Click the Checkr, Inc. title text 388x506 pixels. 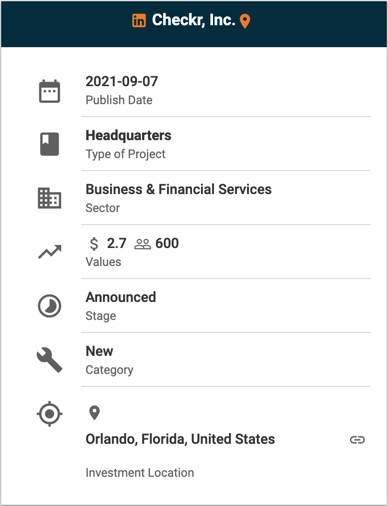pos(194,20)
